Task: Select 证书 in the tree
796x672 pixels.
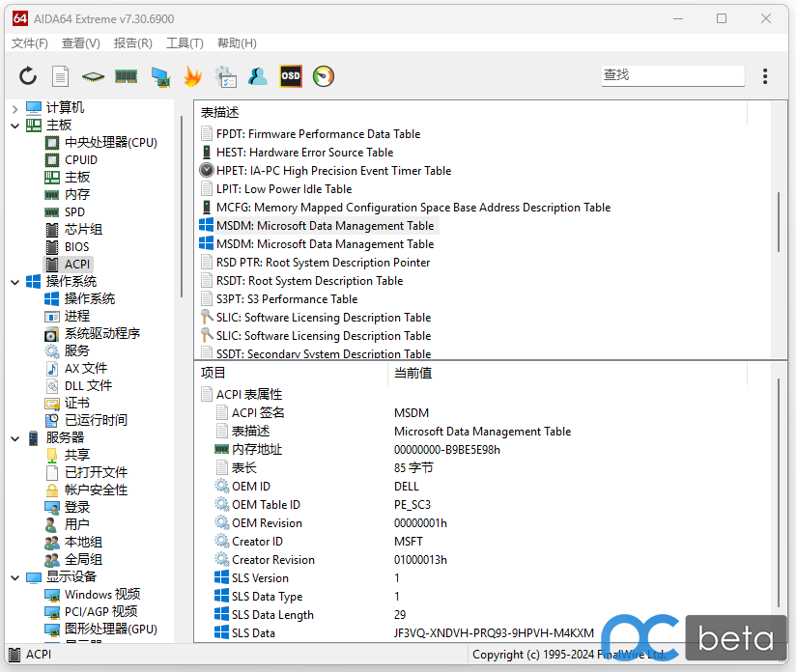Action: (68, 403)
